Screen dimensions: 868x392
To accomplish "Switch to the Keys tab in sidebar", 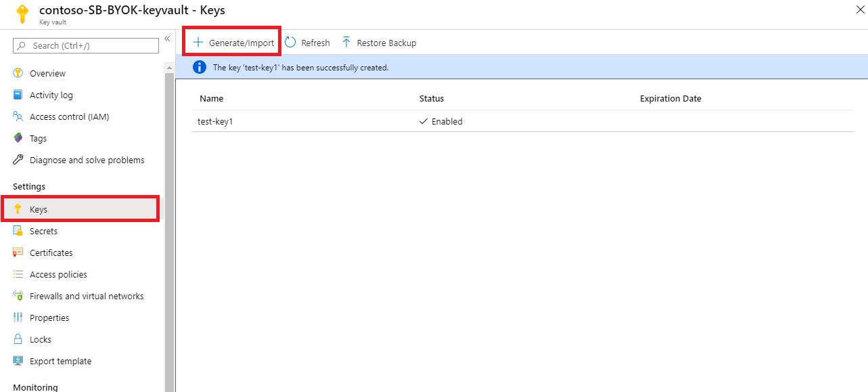I will coord(39,209).
